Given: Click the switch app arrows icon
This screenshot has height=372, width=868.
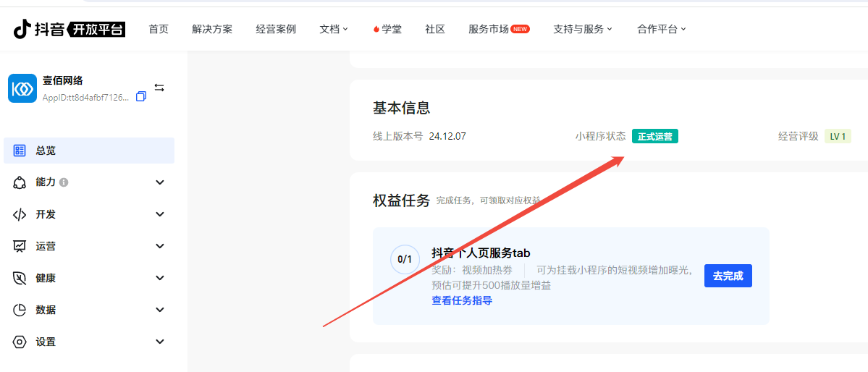Looking at the screenshot, I should (x=159, y=88).
